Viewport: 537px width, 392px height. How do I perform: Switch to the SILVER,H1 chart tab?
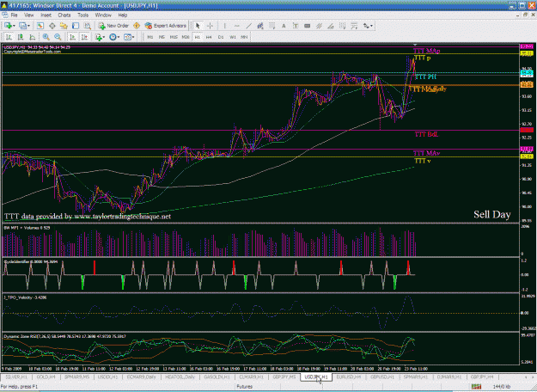tap(16, 377)
